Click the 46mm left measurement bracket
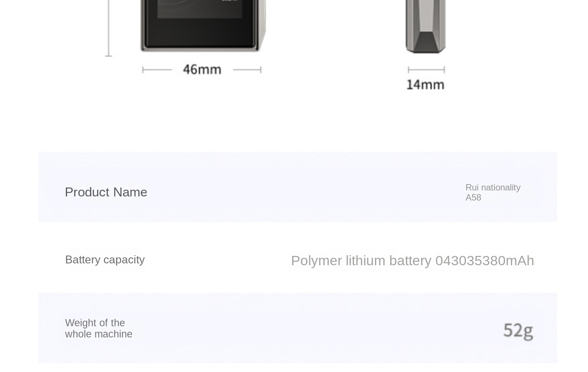The image size is (588, 372). [x=157, y=70]
